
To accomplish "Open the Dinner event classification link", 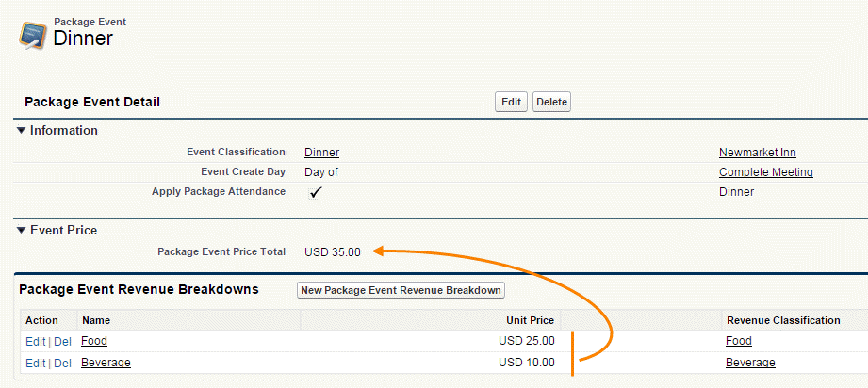I will coord(321,153).
